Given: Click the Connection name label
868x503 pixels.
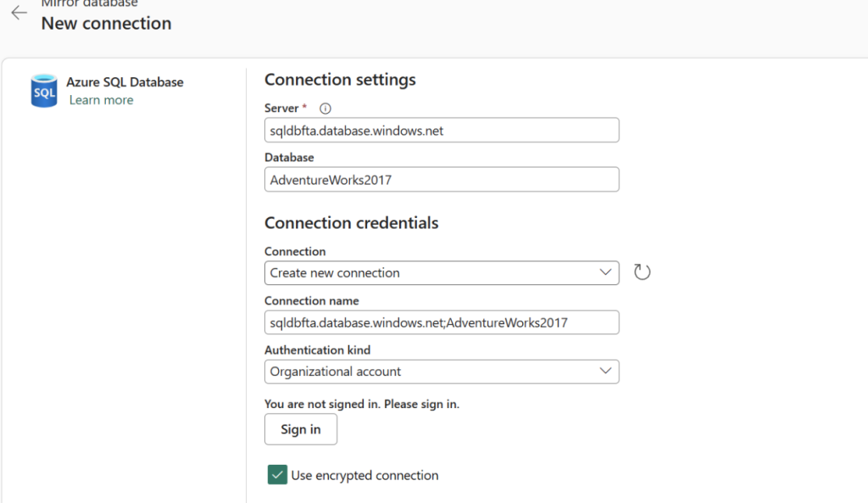Looking at the screenshot, I should pyautogui.click(x=312, y=301).
